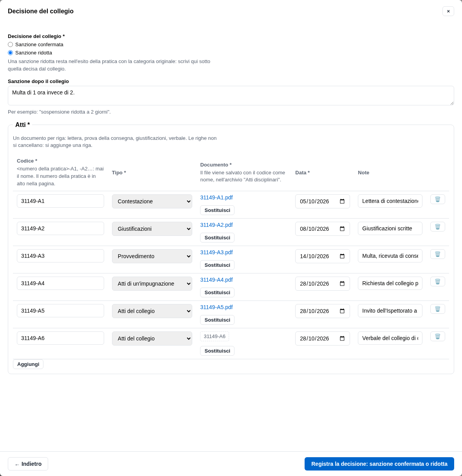Open calendar picker for date 08/10/2026
The width and height of the screenshot is (462, 476).
[342, 229]
